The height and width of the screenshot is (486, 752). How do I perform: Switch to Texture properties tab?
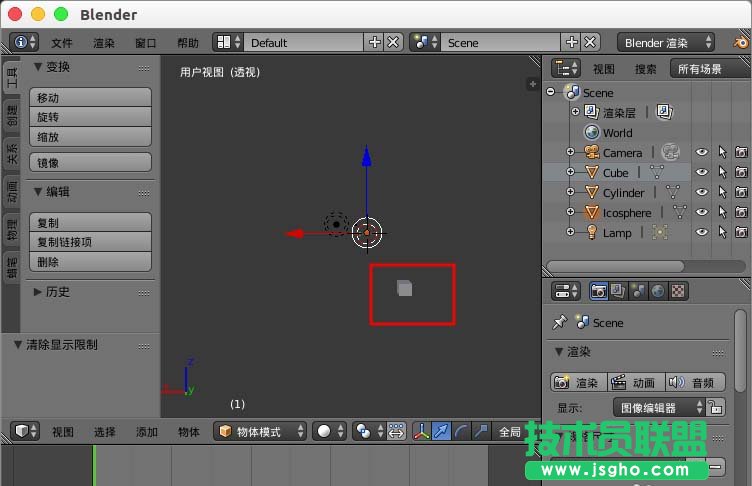(678, 291)
